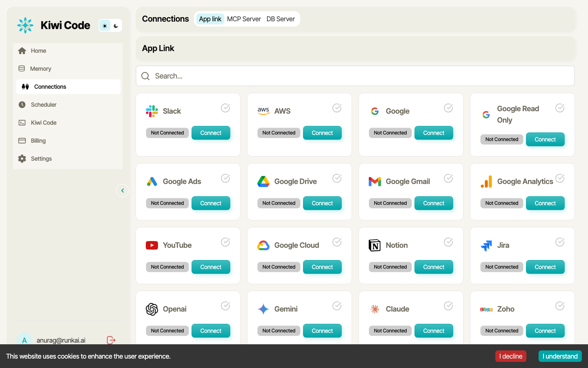Image resolution: width=588 pixels, height=368 pixels.
Task: Select Connections in the sidebar
Action: pos(68,87)
